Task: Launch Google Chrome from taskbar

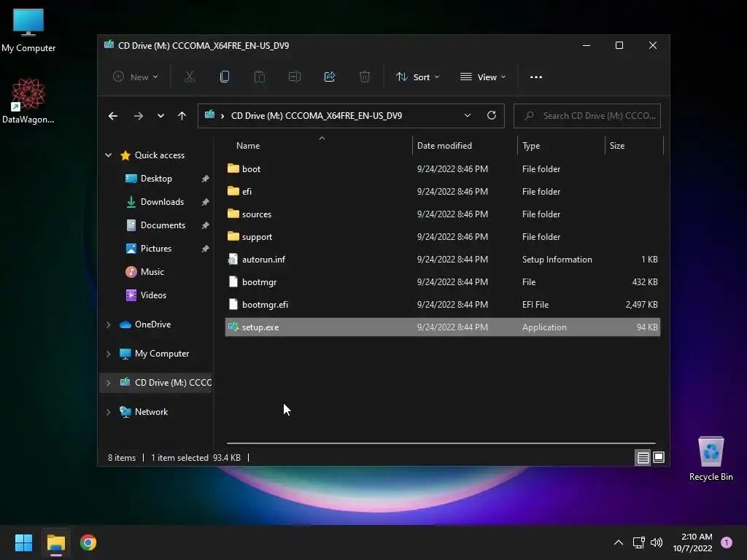Action: (x=88, y=542)
